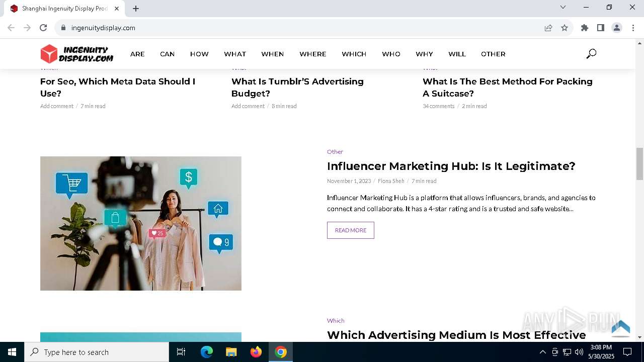Click the Which category label above advertising article
This screenshot has height=362, width=644.
[x=336, y=321]
